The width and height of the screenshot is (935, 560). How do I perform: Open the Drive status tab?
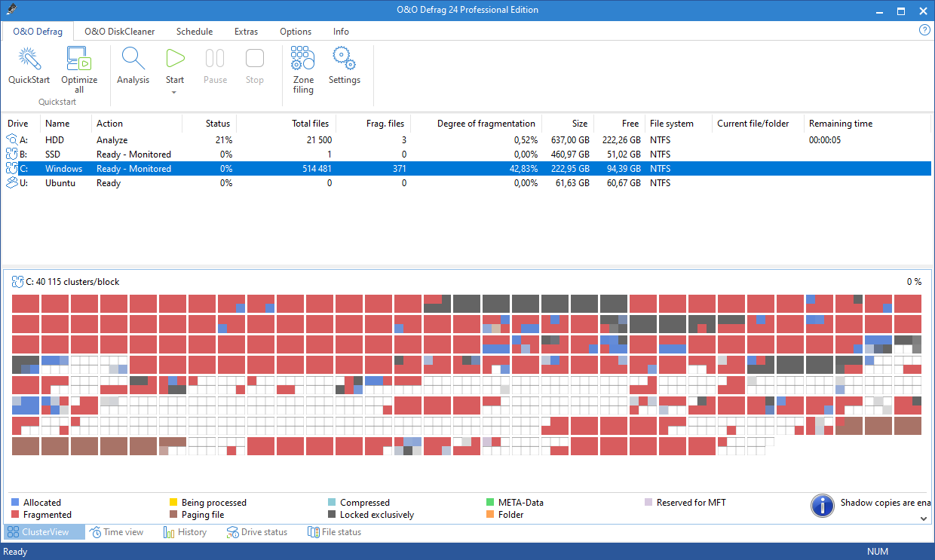(x=257, y=532)
